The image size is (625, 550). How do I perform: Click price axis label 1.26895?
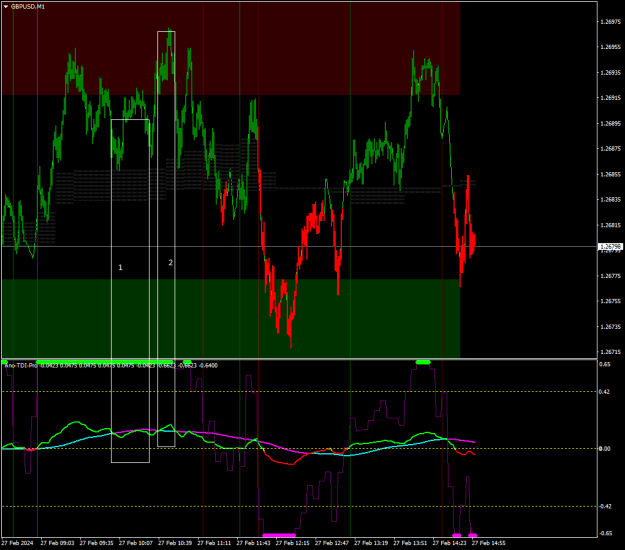610,124
